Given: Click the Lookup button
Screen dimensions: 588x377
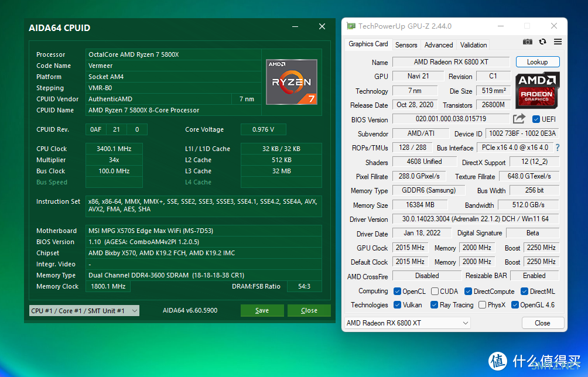Looking at the screenshot, I should point(538,62).
